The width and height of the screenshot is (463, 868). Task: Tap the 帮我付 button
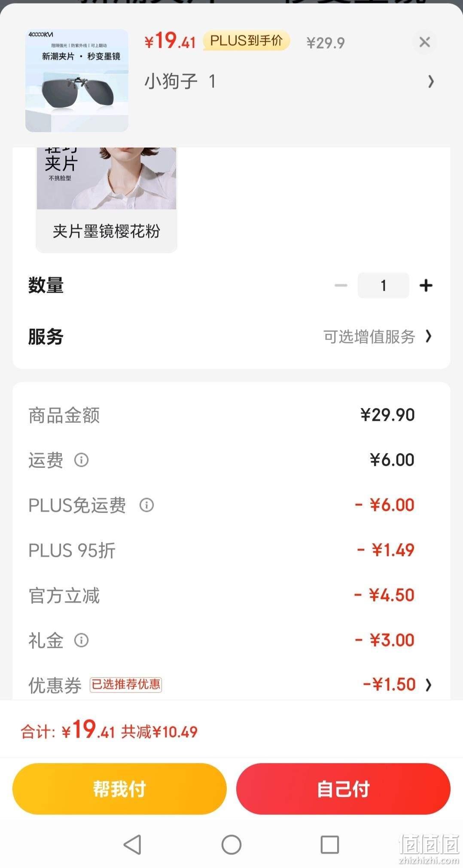click(119, 789)
